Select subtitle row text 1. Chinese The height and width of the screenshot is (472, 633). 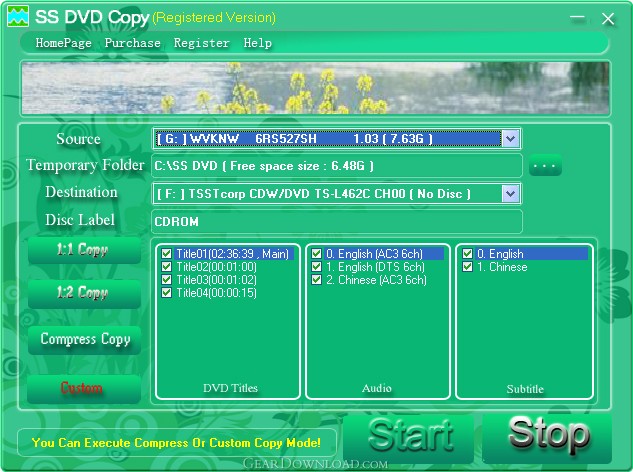coord(502,266)
